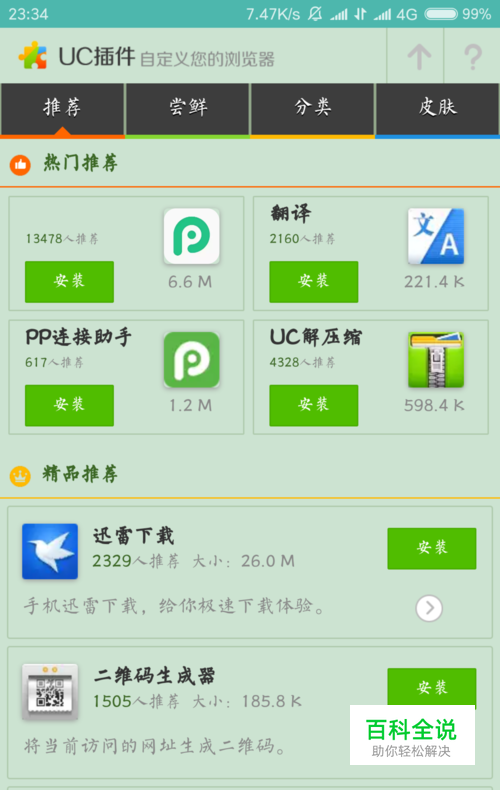500x790 pixels.
Task: Tap the PP连接助手 title text
Action: point(79,337)
